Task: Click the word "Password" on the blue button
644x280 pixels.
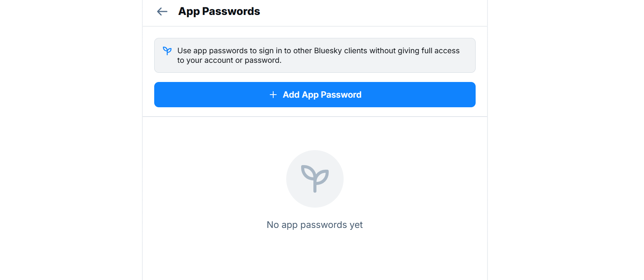Action: (x=341, y=95)
